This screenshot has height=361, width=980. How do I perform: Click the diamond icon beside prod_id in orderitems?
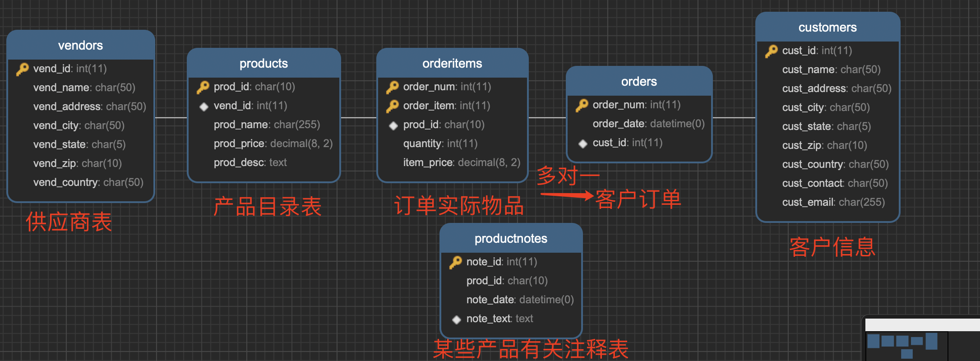[x=393, y=125]
